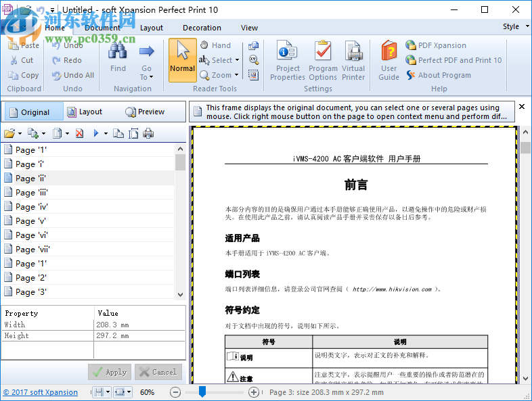Click the status bar save icon

click(99, 392)
